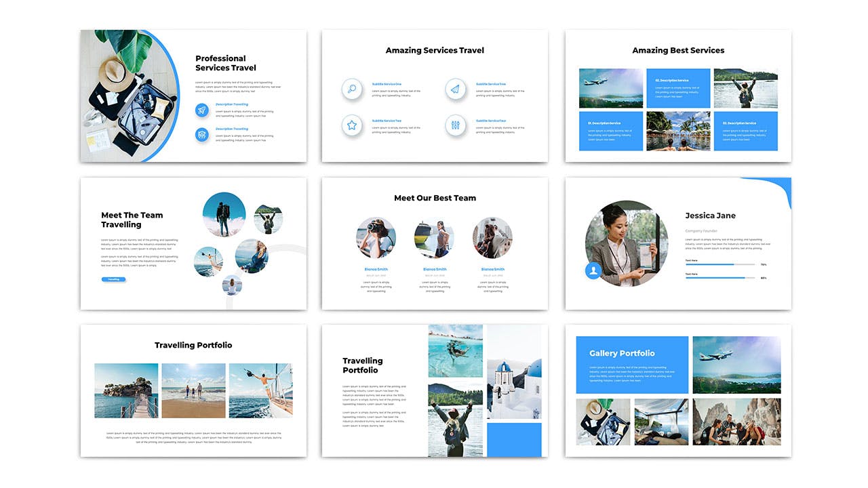
Task: Select the small lake hiker circle photo on team slide
Action: coord(269,219)
